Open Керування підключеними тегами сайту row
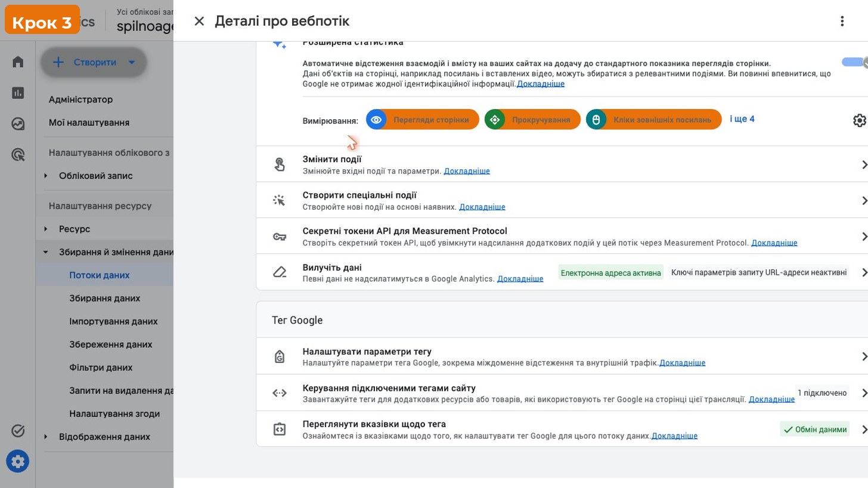The width and height of the screenshot is (868, 488). click(x=562, y=393)
